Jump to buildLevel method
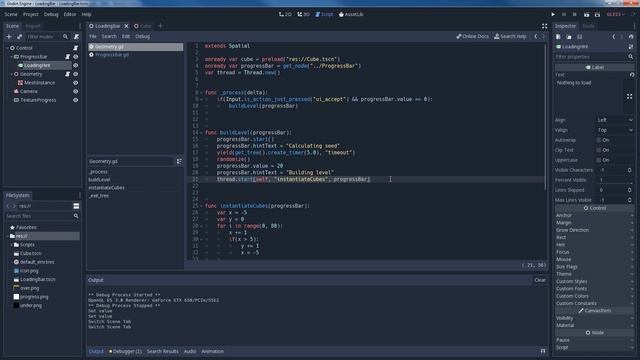Image resolution: width=640 pixels, height=360 pixels. point(99,180)
